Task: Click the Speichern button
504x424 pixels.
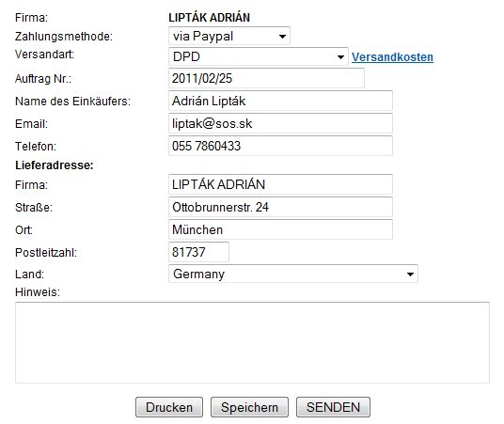Action: click(x=249, y=407)
